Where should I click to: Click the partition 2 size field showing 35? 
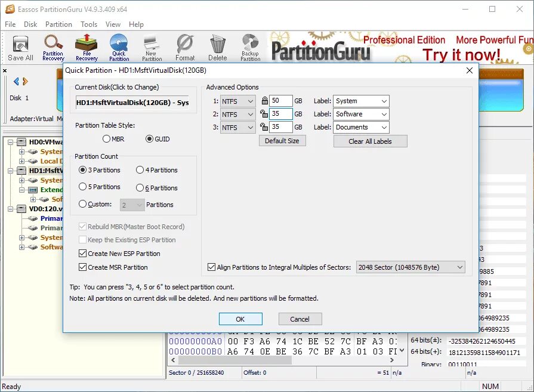pos(280,114)
